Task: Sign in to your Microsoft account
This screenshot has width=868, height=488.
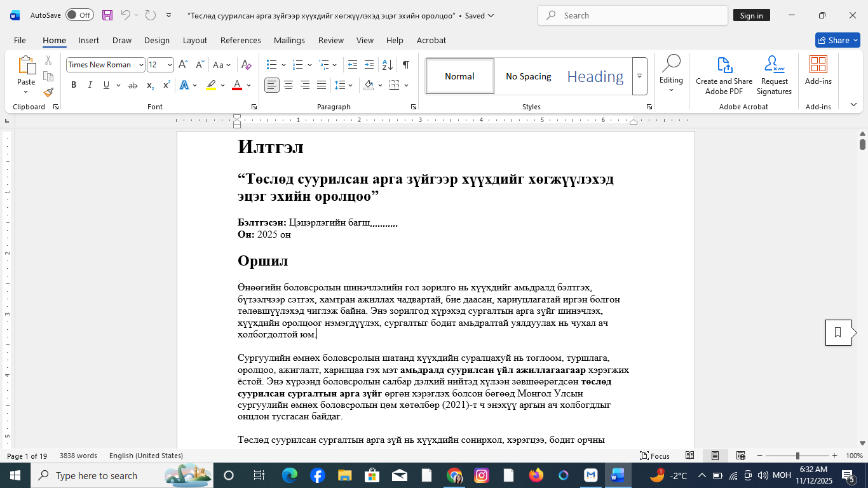Action: [x=752, y=15]
